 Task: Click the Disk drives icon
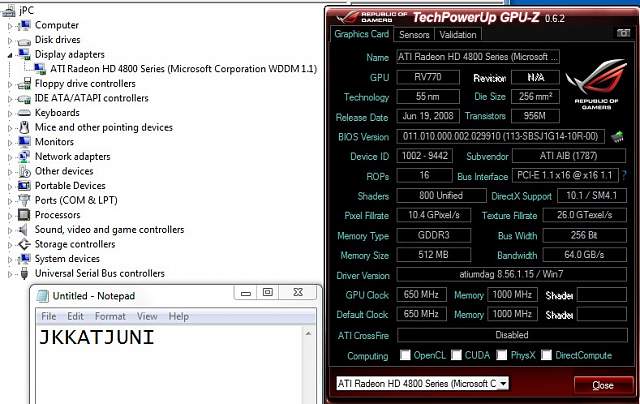[x=24, y=40]
